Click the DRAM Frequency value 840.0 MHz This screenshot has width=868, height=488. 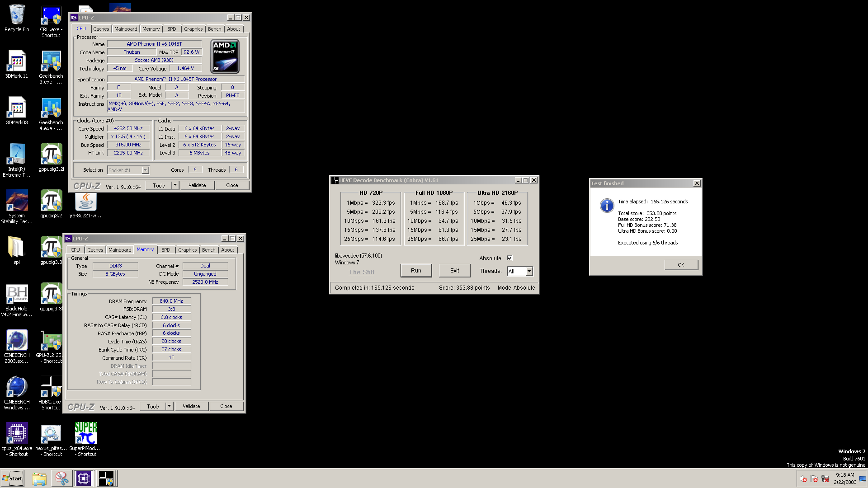pyautogui.click(x=171, y=301)
